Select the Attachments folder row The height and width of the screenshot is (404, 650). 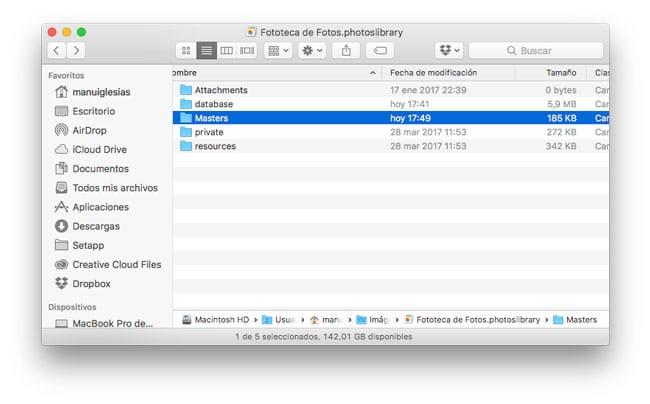(390, 90)
